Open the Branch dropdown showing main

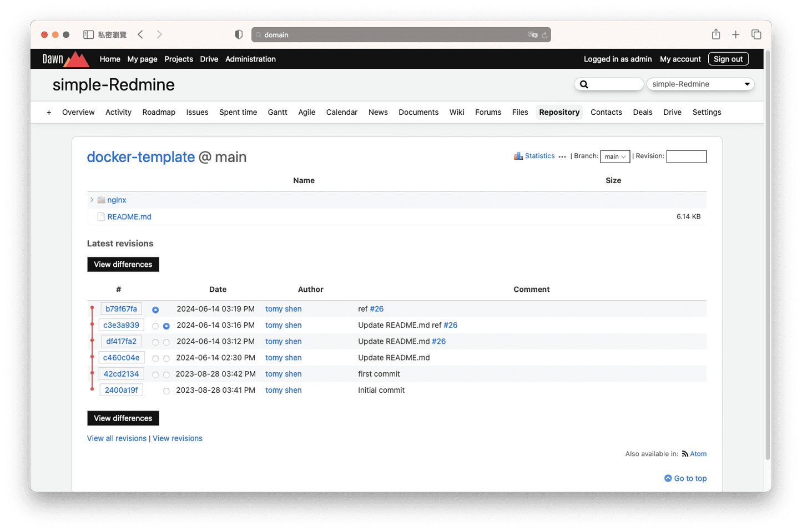tap(614, 156)
